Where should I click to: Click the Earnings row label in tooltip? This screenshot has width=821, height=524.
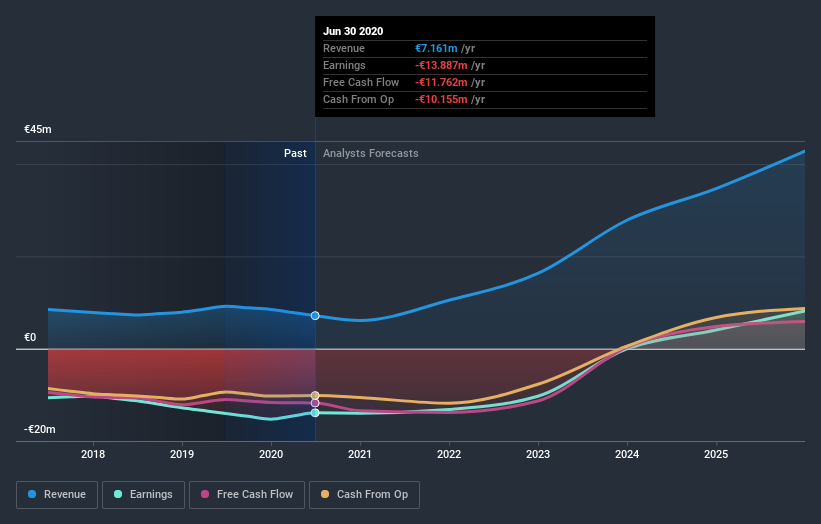click(344, 65)
